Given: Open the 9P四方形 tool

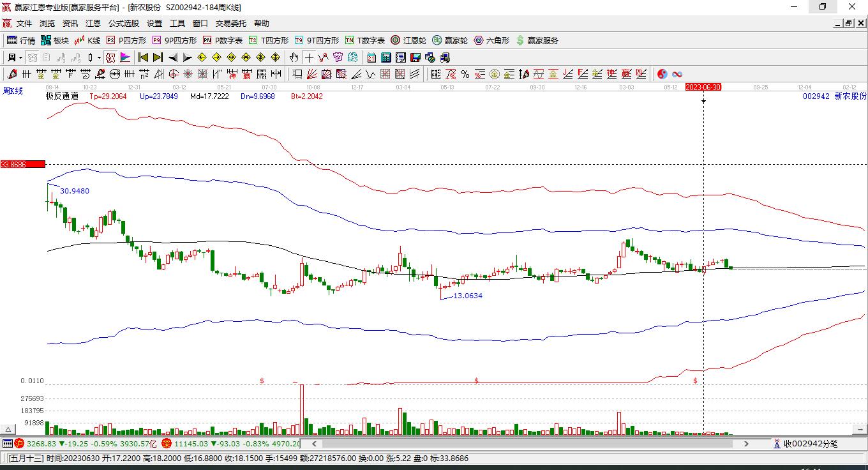Looking at the screenshot, I should click(x=174, y=40).
